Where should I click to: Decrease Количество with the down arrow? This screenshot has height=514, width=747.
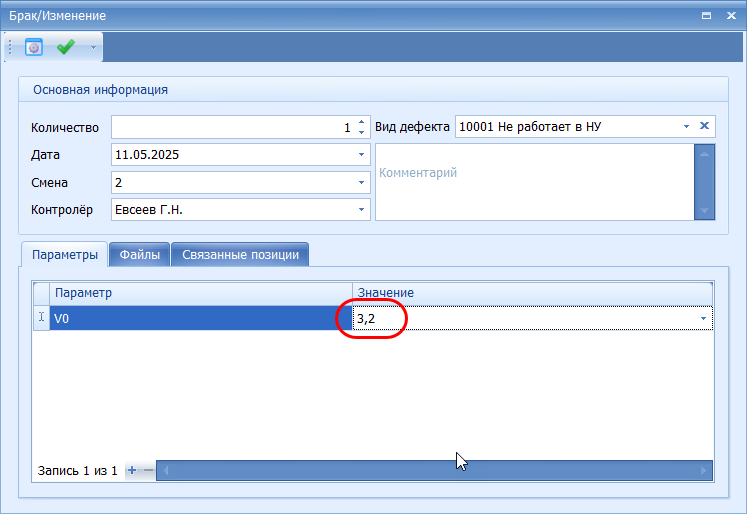coord(362,132)
